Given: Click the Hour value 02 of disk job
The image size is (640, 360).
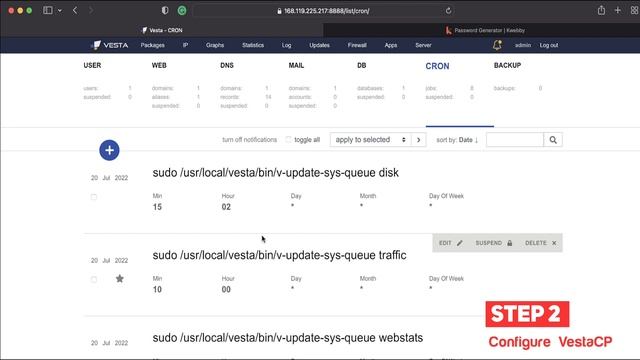Looking at the screenshot, I should [x=226, y=207].
